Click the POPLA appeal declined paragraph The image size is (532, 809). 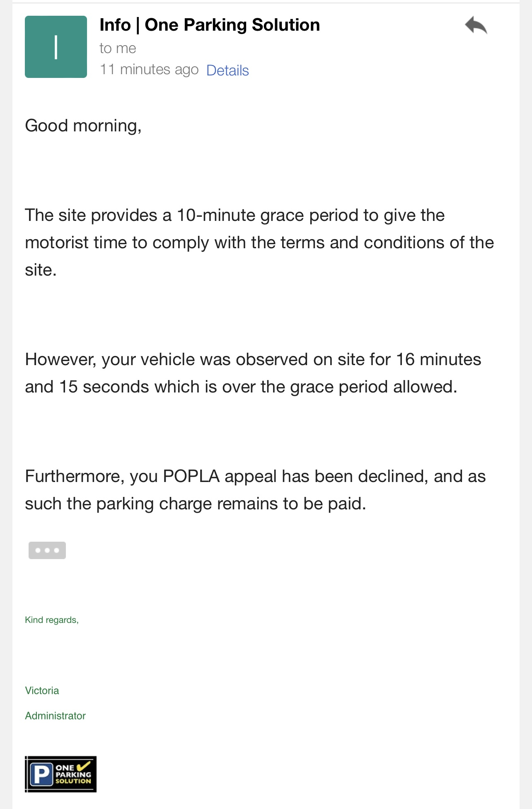click(255, 490)
